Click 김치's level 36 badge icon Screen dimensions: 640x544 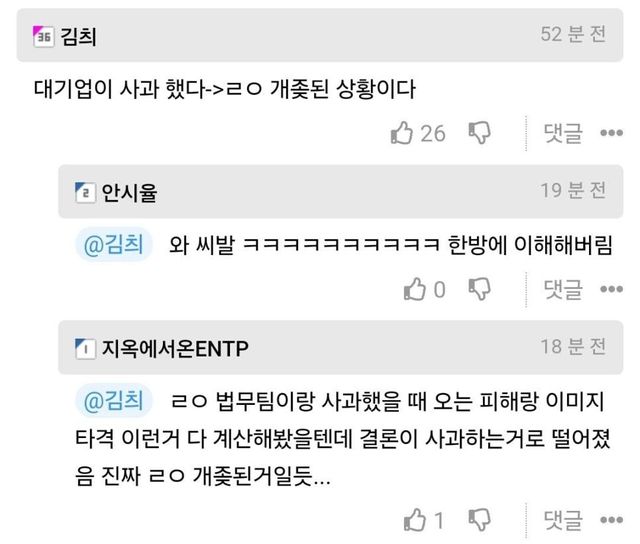[43, 37]
